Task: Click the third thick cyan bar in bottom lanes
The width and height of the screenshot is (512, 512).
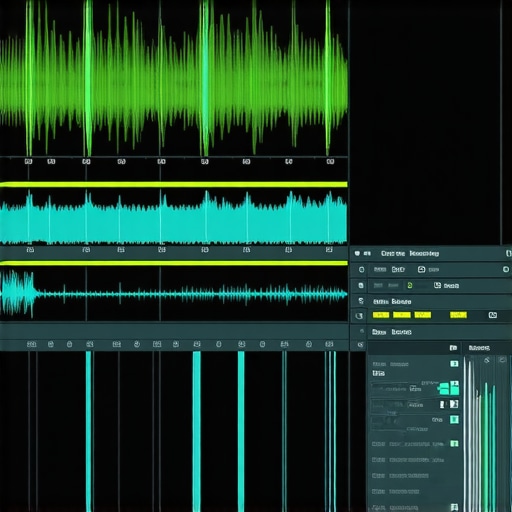Action: tap(241, 432)
